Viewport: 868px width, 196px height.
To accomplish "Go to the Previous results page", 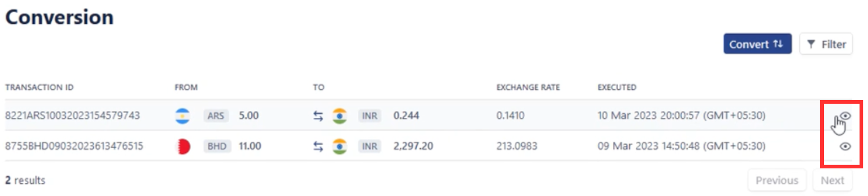I will point(777,181).
